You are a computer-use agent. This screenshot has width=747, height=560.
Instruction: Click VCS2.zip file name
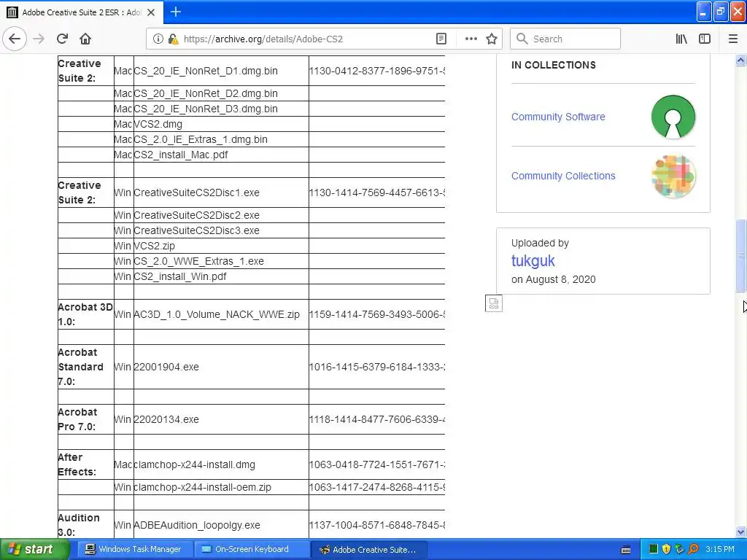coord(155,246)
